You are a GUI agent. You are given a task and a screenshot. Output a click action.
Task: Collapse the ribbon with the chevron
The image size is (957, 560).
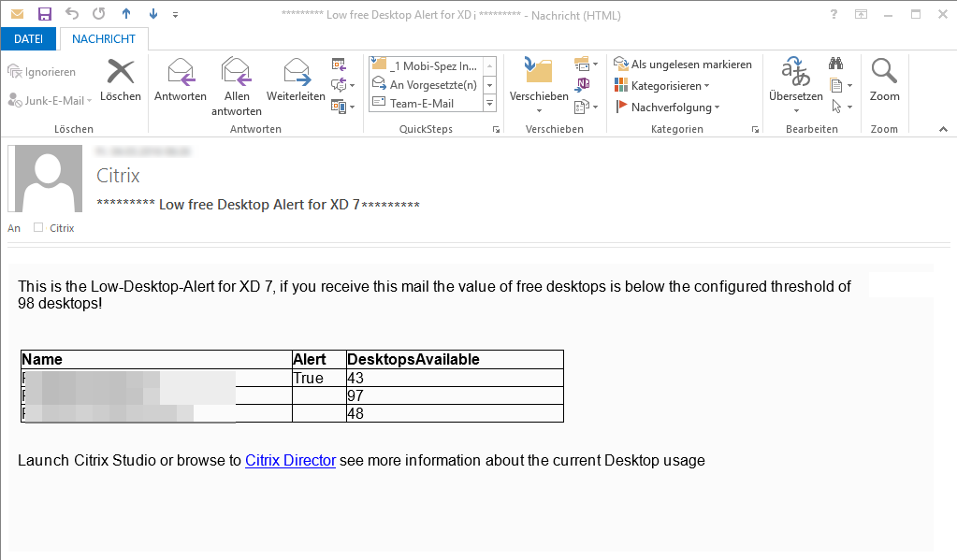(x=943, y=128)
